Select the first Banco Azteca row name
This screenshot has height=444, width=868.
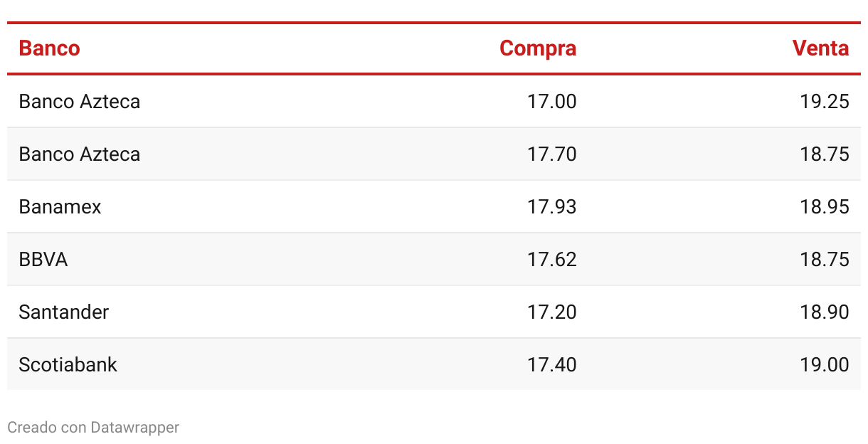[x=80, y=102]
